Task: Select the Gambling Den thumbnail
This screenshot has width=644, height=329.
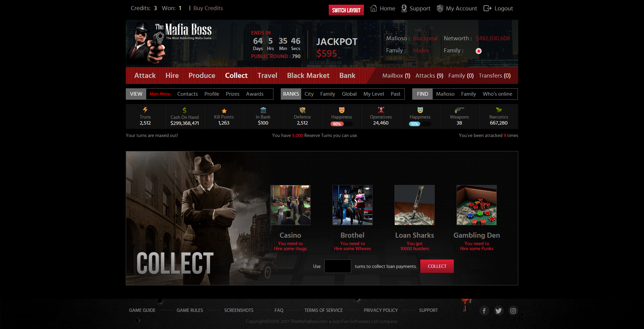Action: (x=477, y=205)
